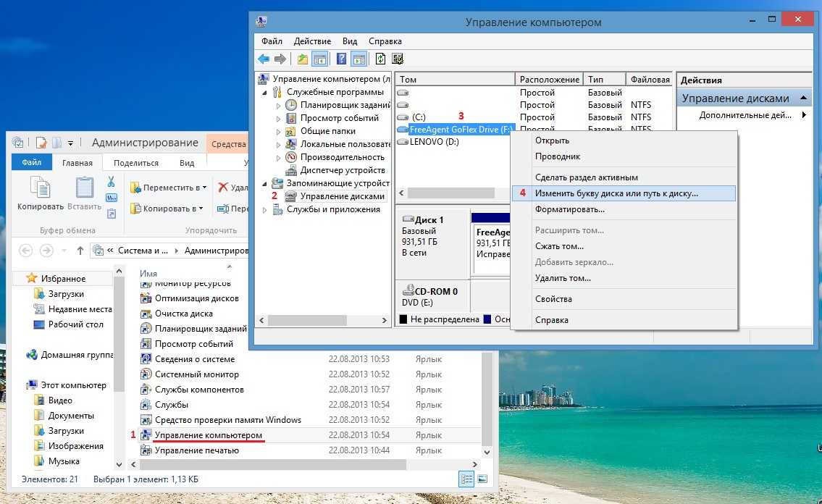Click the Up arrow in Explorer navigation bar
This screenshot has height=504, width=822.
coord(80,251)
